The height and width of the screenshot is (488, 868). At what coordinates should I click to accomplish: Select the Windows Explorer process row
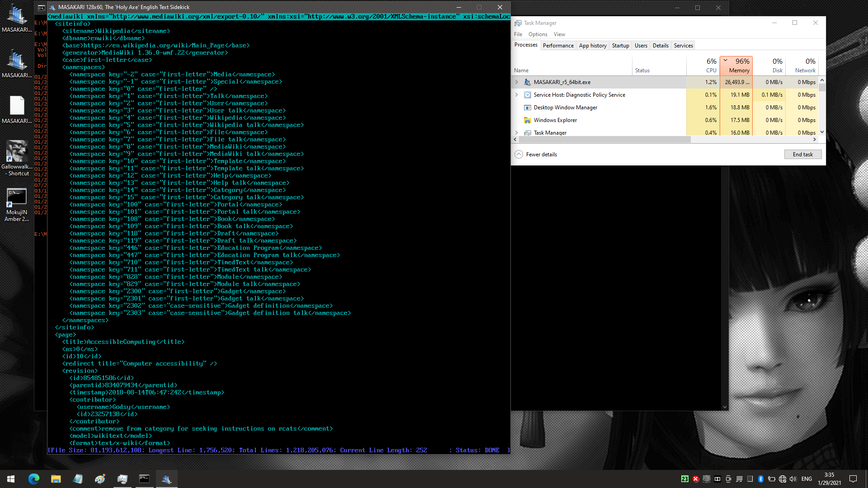[x=555, y=120]
